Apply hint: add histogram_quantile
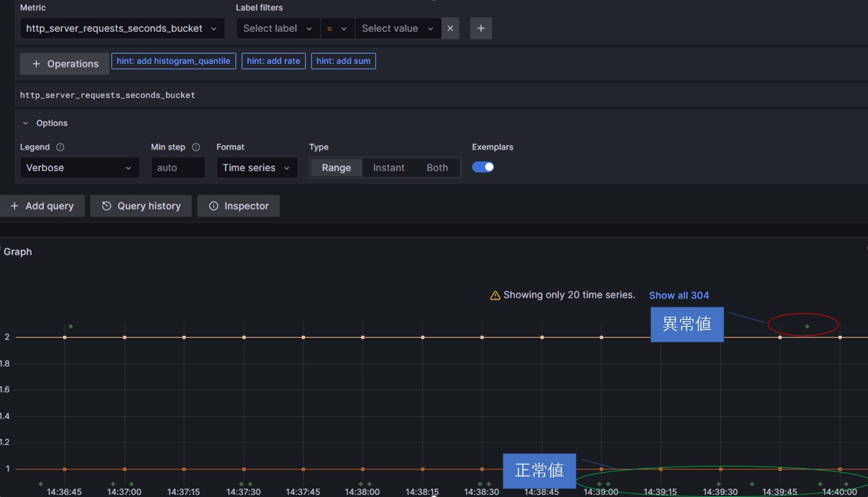This screenshot has height=497, width=868. (174, 61)
